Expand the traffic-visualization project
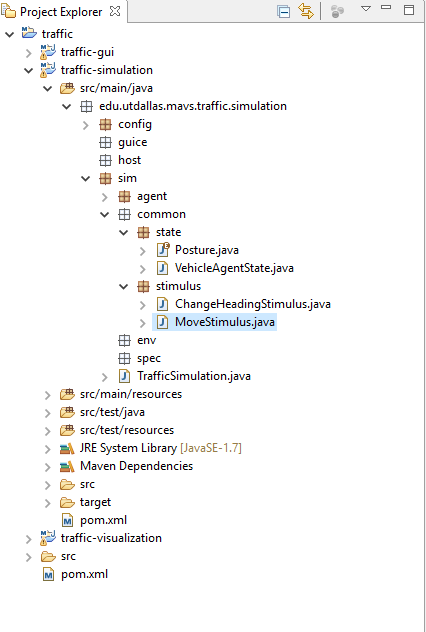 (x=28, y=539)
